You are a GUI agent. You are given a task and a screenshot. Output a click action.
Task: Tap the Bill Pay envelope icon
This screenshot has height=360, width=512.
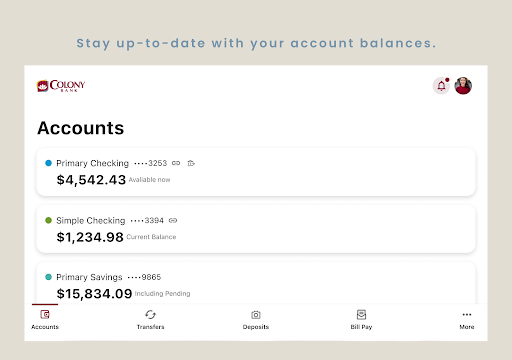coord(361,314)
